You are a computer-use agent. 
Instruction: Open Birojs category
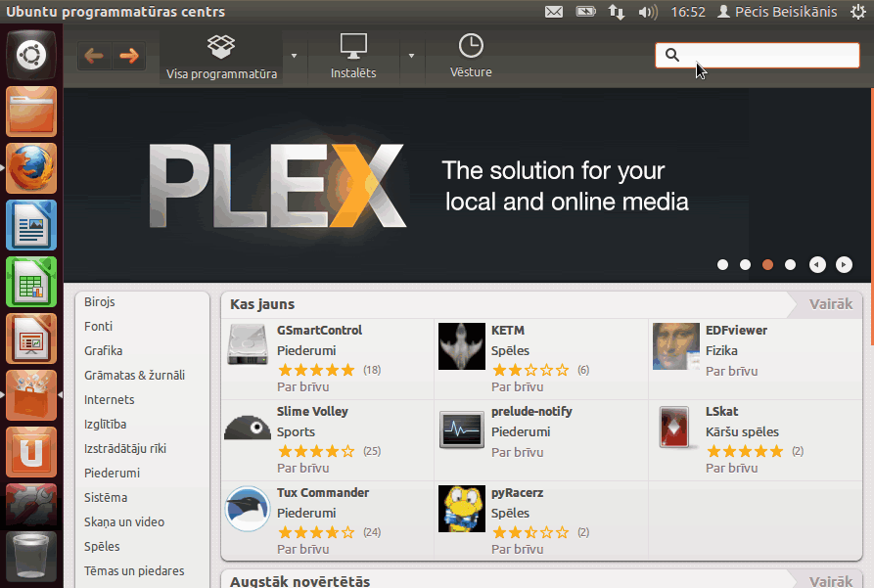(x=100, y=302)
